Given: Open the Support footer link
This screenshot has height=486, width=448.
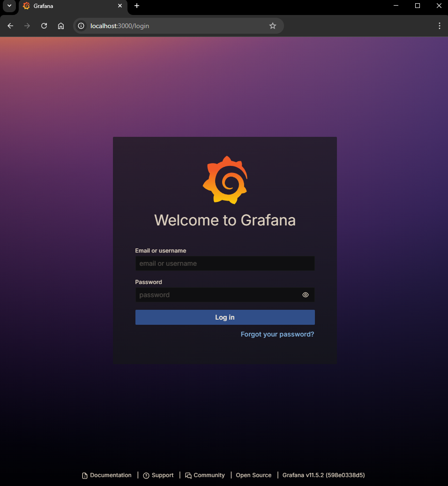Looking at the screenshot, I should (x=158, y=475).
